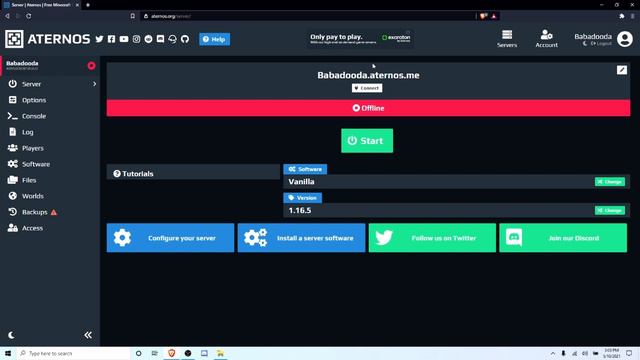Open the notifications icon in the system tray

pos(629,353)
